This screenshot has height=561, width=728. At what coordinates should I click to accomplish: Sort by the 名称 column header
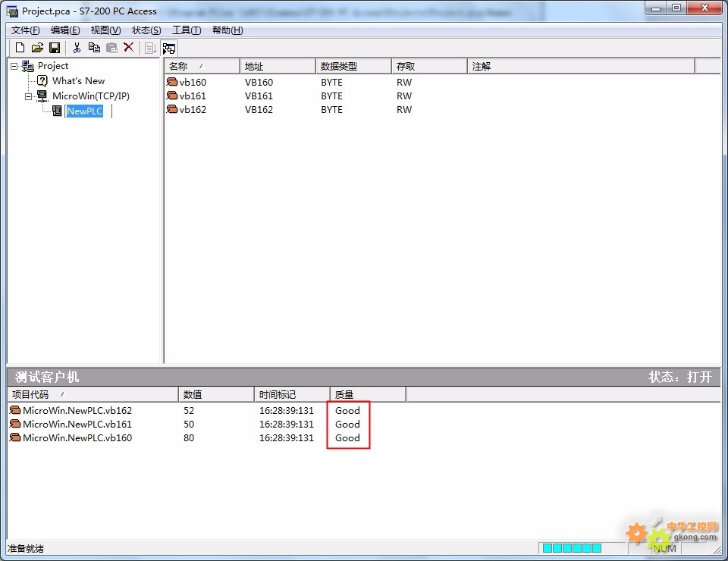(x=202, y=67)
